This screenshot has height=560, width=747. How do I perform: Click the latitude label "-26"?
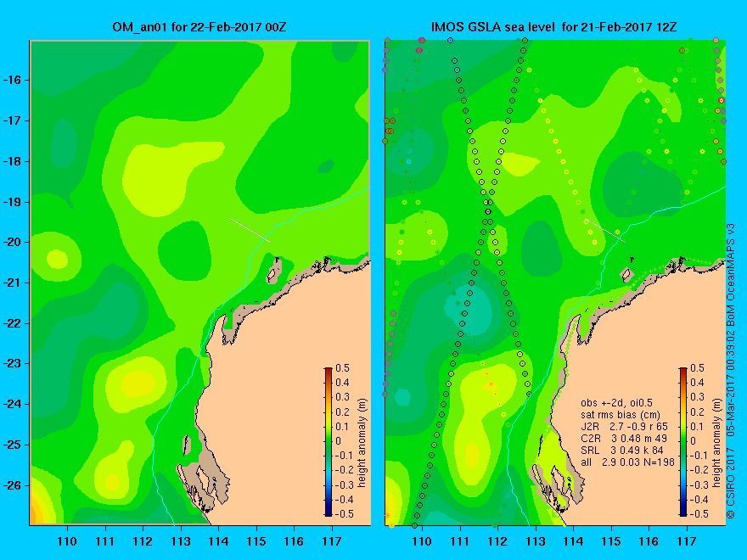click(x=13, y=485)
